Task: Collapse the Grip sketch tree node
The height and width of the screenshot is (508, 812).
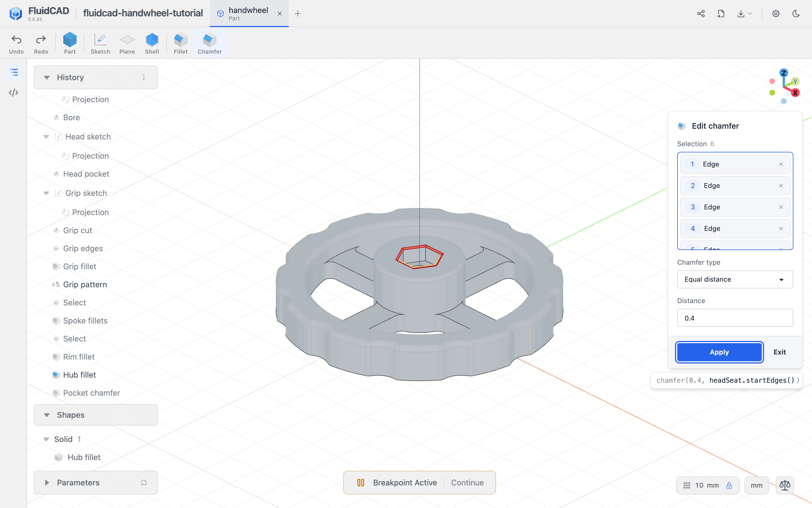Action: [46, 193]
